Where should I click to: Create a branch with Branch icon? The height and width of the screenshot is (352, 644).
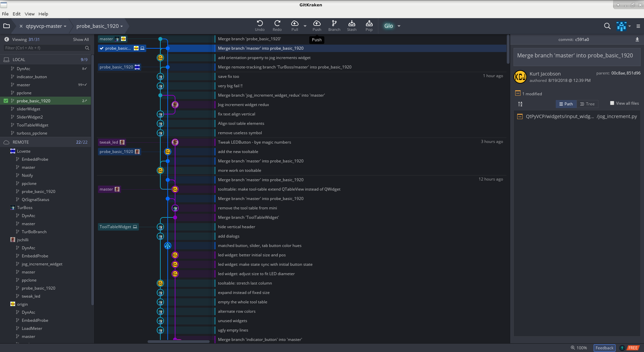coord(334,23)
